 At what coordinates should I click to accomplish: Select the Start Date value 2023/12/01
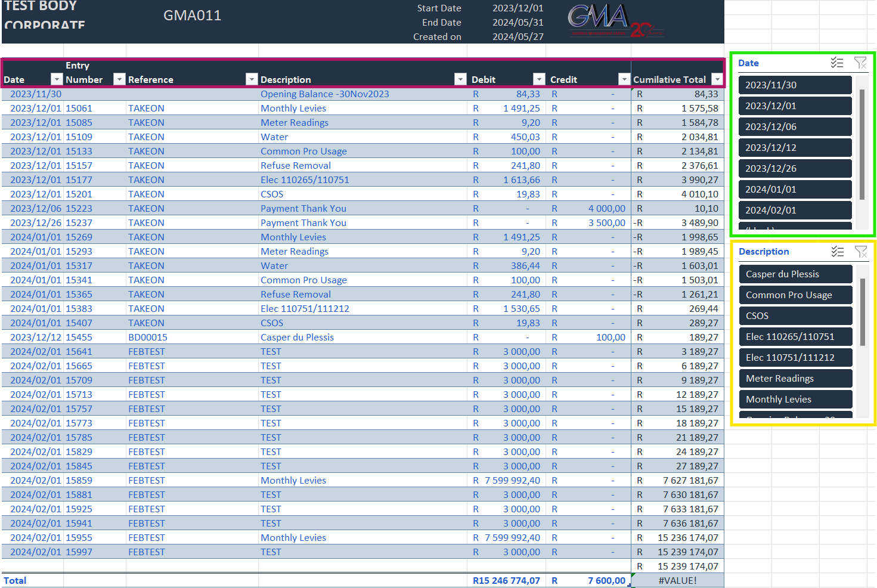[x=517, y=8]
